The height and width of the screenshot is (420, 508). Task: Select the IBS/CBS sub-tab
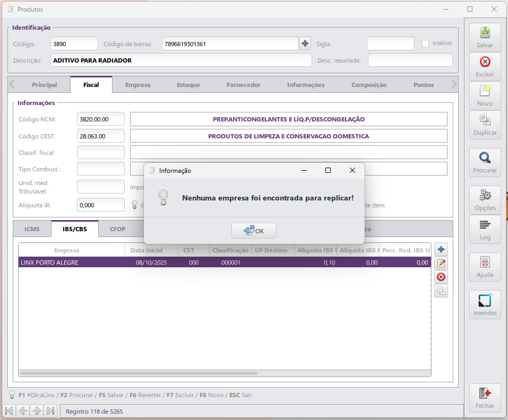point(75,229)
